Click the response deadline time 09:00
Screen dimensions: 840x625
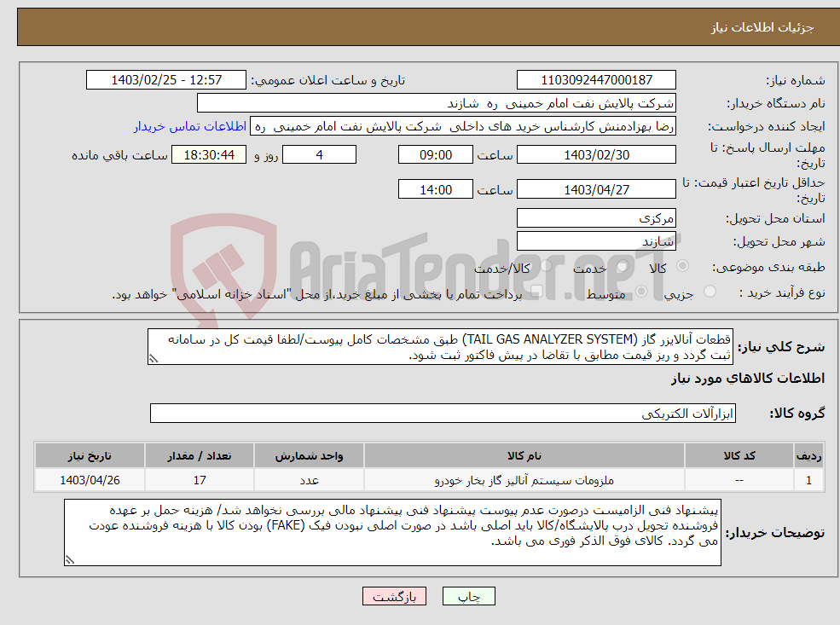pos(436,155)
